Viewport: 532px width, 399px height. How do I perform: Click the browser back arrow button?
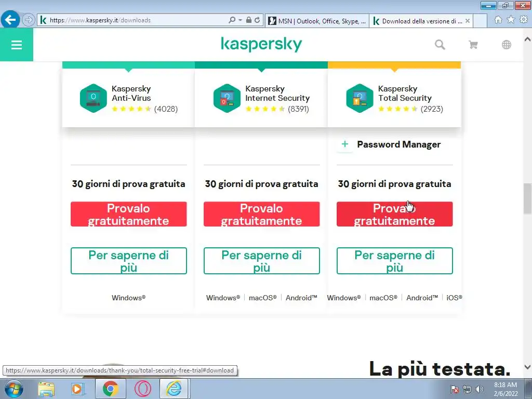coord(10,20)
